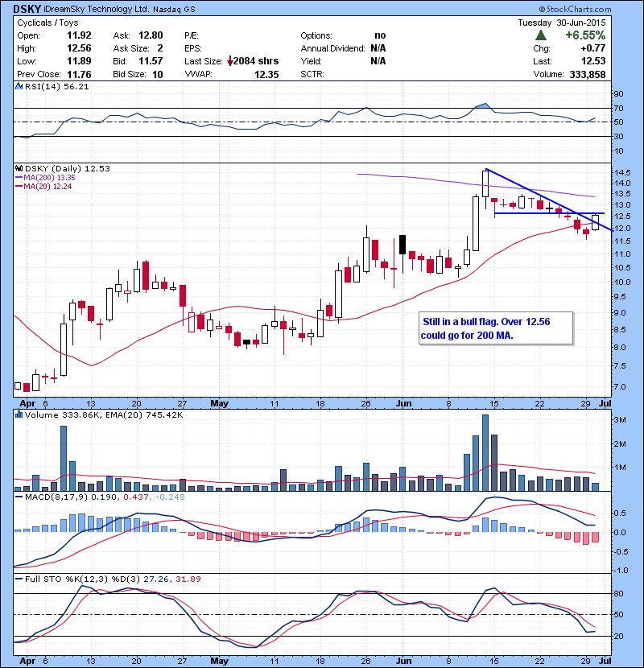Click the Open price 11.92
644x668 pixels.
[79, 35]
